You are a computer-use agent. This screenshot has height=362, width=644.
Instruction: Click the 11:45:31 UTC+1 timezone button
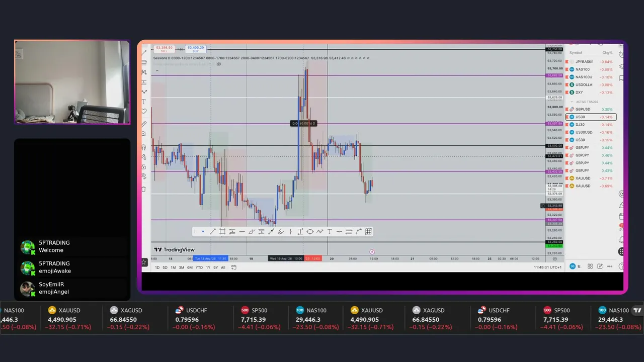click(547, 267)
